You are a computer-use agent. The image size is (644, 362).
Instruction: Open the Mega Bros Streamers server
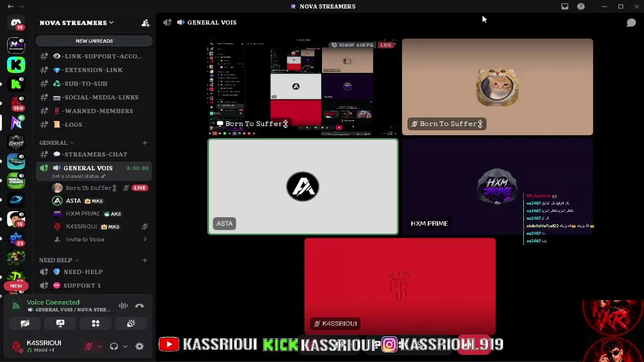[x=16, y=180]
